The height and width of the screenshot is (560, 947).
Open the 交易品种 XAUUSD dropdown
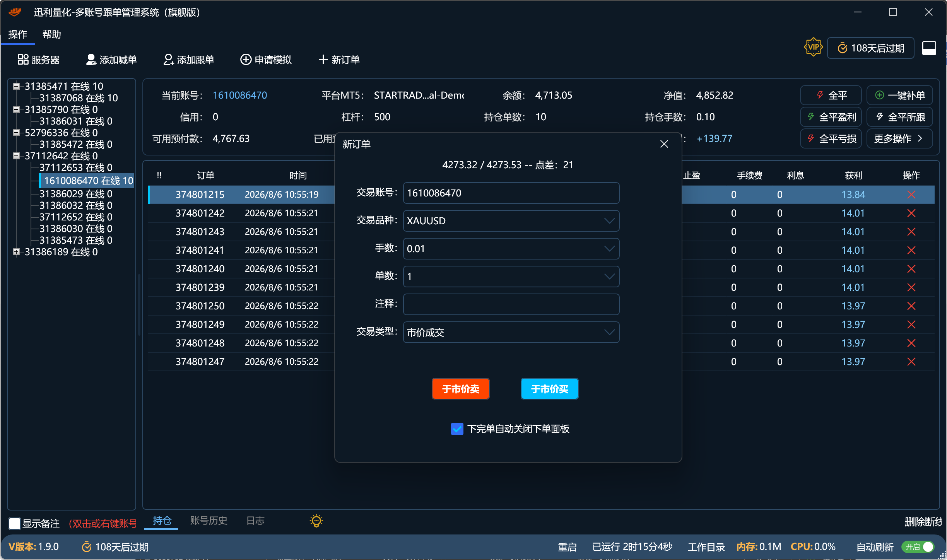click(x=511, y=221)
